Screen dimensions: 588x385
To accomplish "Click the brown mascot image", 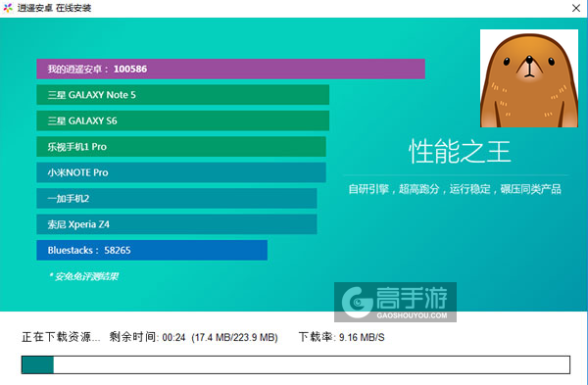I will tap(529, 78).
